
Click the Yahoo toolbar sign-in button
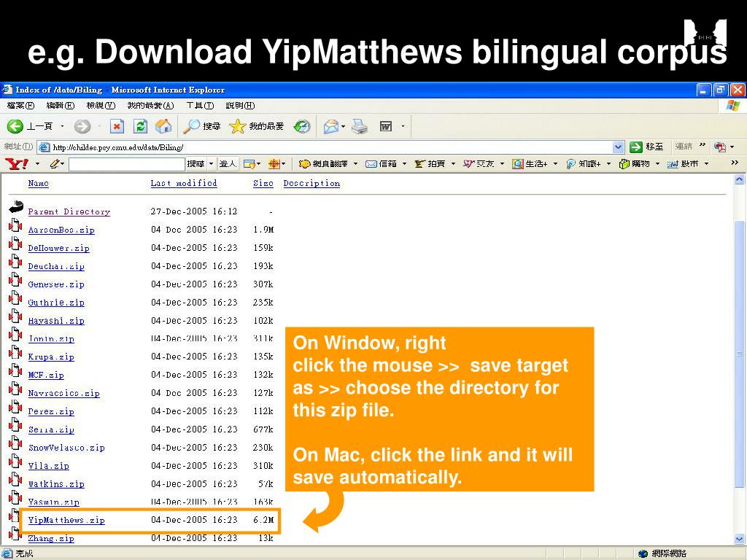[228, 164]
